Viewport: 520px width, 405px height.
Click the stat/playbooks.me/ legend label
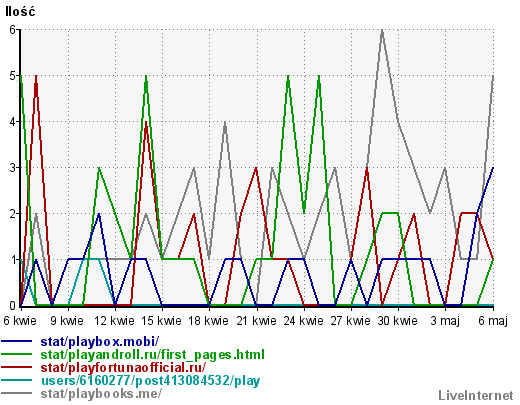click(101, 394)
